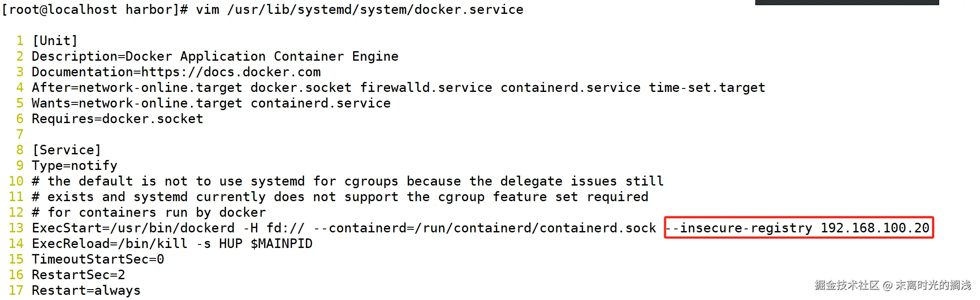The height and width of the screenshot is (300, 980).
Task: Click the Description=Docker Application Container Engine line
Action: (x=215, y=56)
